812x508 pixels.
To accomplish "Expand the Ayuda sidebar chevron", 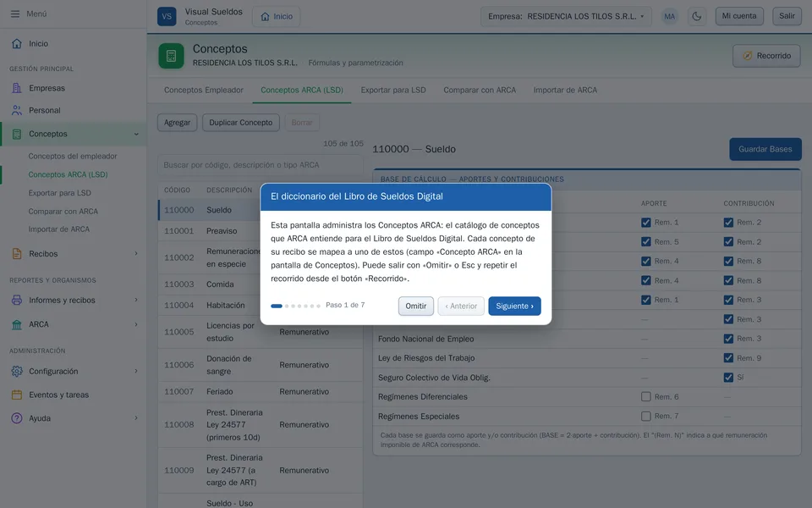I will pyautogui.click(x=136, y=418).
